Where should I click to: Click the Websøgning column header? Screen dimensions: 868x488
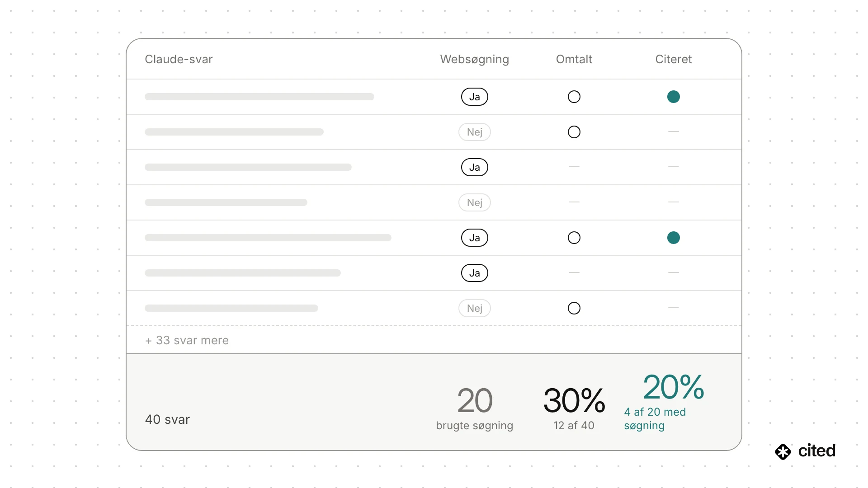[x=475, y=59]
